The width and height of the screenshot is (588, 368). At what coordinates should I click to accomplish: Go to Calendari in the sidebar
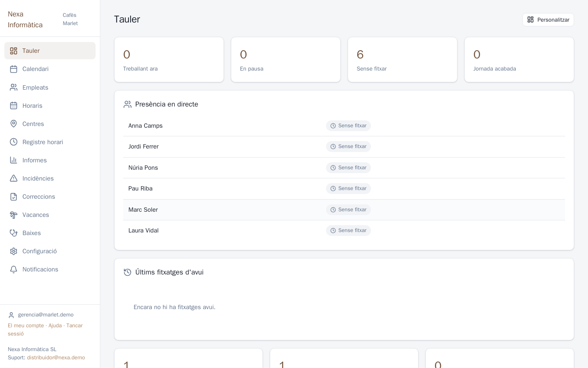50,69
